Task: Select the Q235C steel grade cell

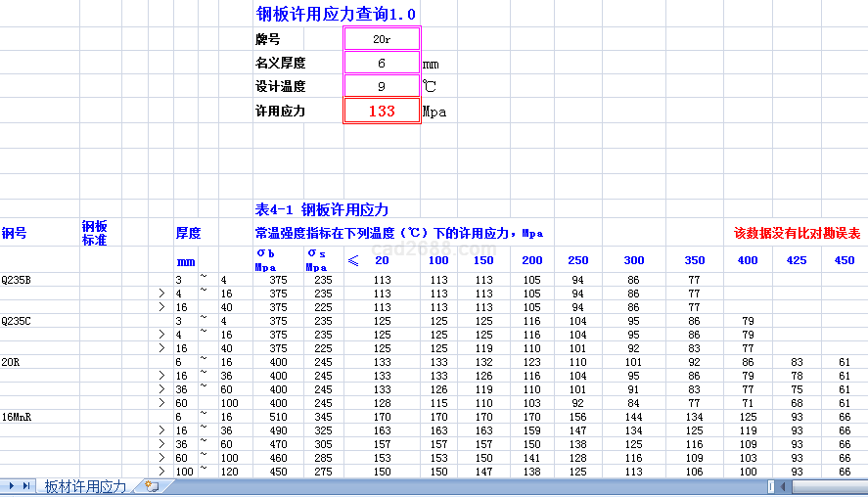Action: (x=17, y=321)
